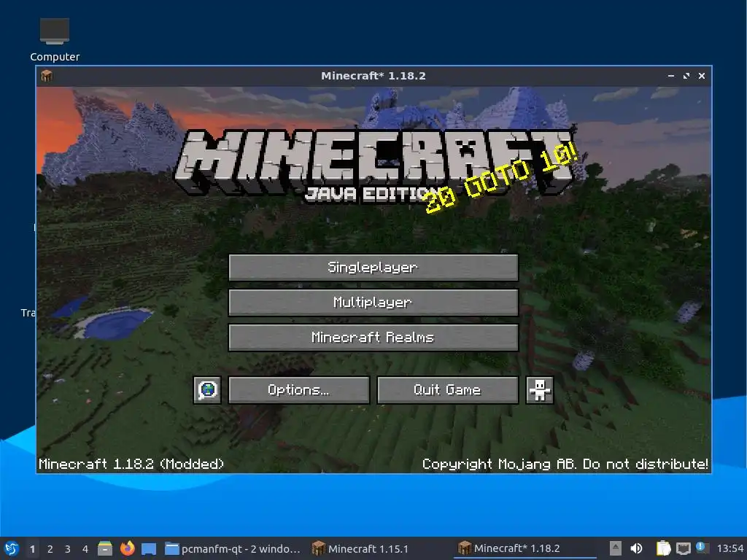Switch to virtual desktop 4
Image resolution: width=747 pixels, height=560 pixels.
85,549
